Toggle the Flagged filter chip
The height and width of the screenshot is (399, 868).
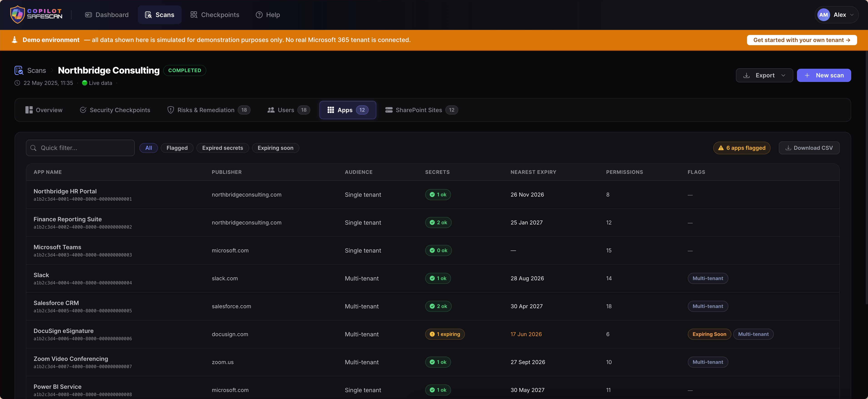point(177,148)
